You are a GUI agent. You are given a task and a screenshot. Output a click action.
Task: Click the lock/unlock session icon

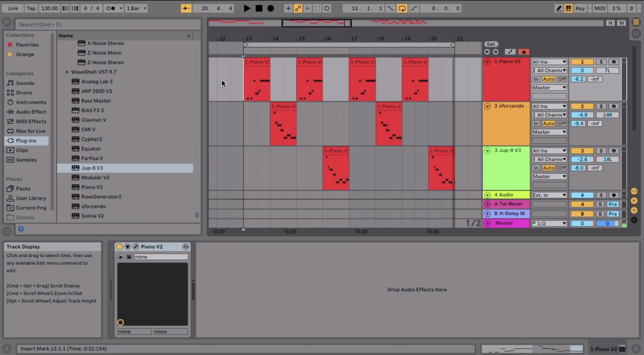tap(523, 52)
